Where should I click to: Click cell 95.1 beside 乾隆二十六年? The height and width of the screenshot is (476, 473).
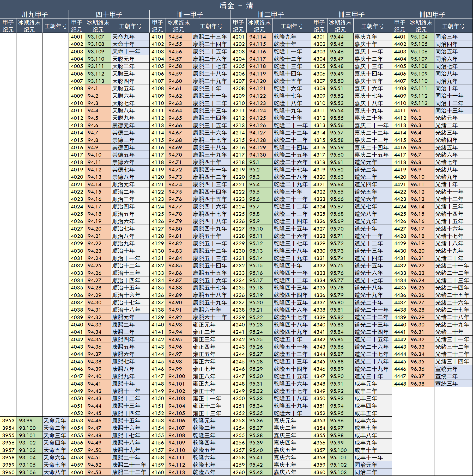(260, 162)
